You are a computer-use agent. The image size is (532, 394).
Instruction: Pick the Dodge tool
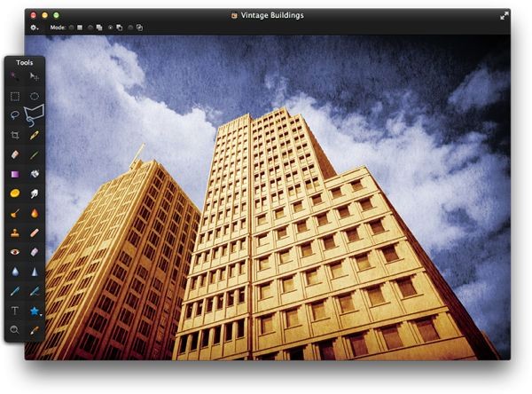pos(14,213)
